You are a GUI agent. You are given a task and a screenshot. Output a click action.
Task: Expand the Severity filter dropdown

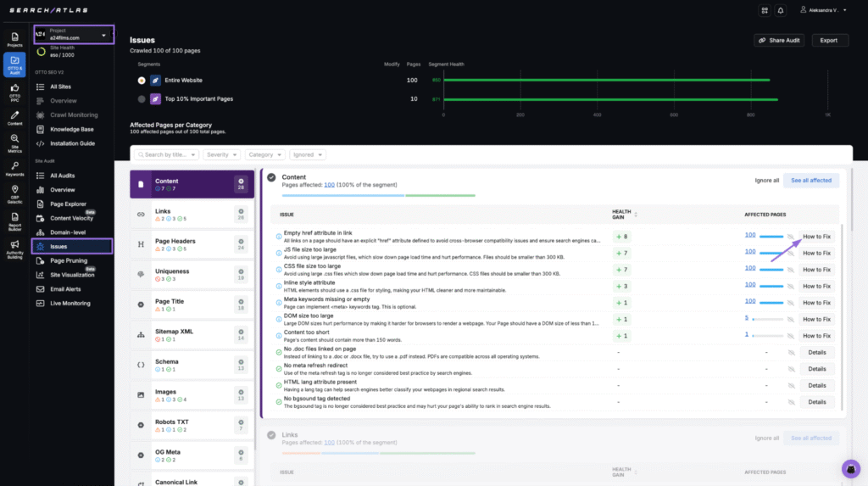click(221, 154)
